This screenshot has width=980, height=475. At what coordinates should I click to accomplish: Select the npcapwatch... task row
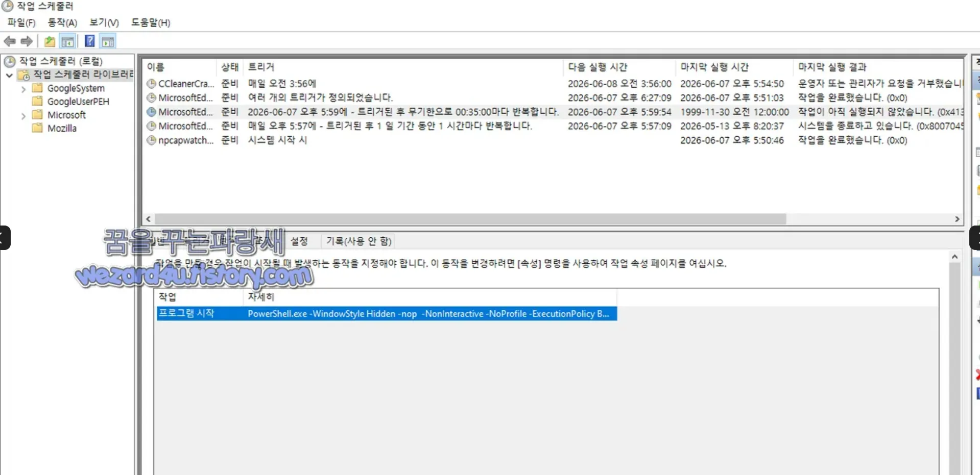(x=553, y=140)
